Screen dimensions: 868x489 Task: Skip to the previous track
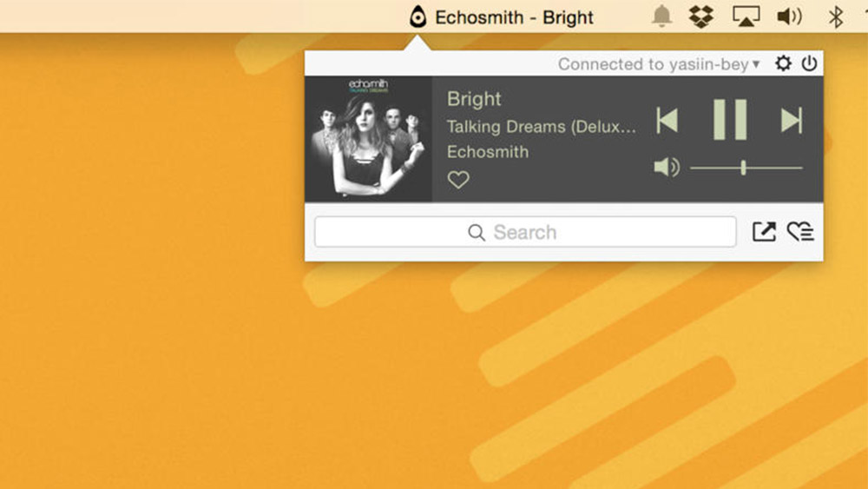[667, 120]
